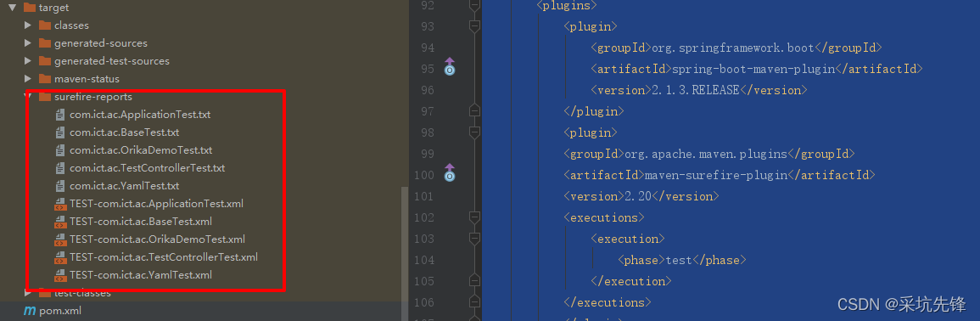This screenshot has width=980, height=321.
Task: Click XML icon of TEST-com.ict.ac.ApplicationTest.xml
Action: (x=60, y=203)
